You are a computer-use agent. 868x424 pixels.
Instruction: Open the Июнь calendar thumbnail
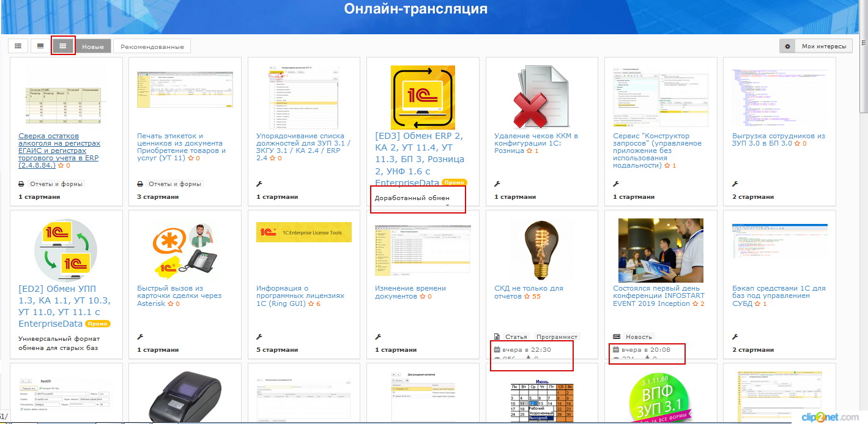pyautogui.click(x=542, y=401)
